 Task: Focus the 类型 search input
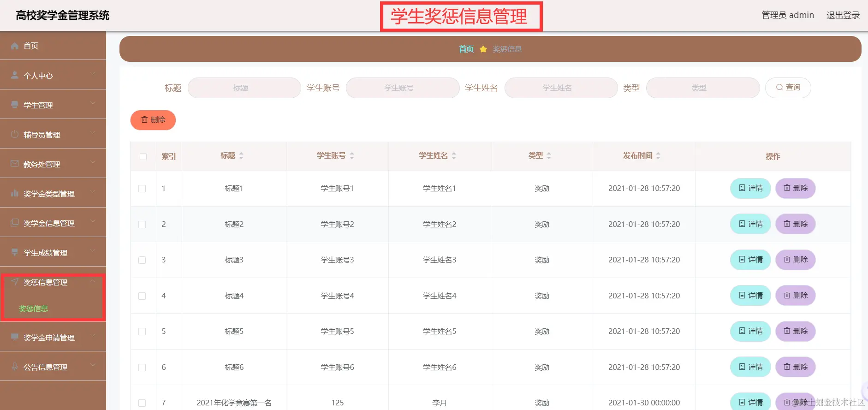(703, 88)
